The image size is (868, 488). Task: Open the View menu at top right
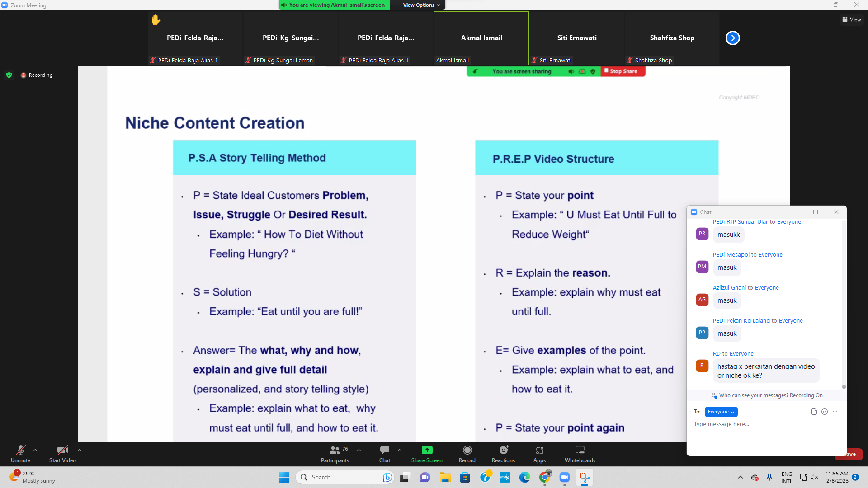point(852,19)
